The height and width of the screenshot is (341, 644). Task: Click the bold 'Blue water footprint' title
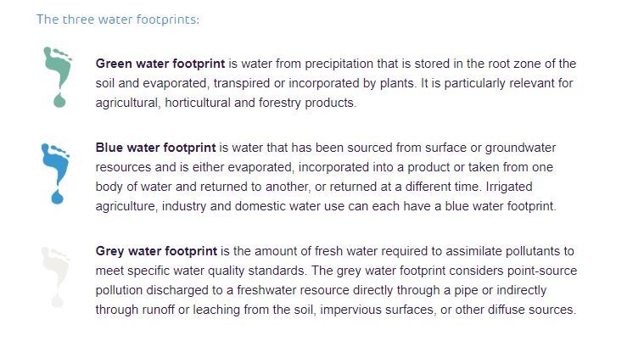click(154, 148)
